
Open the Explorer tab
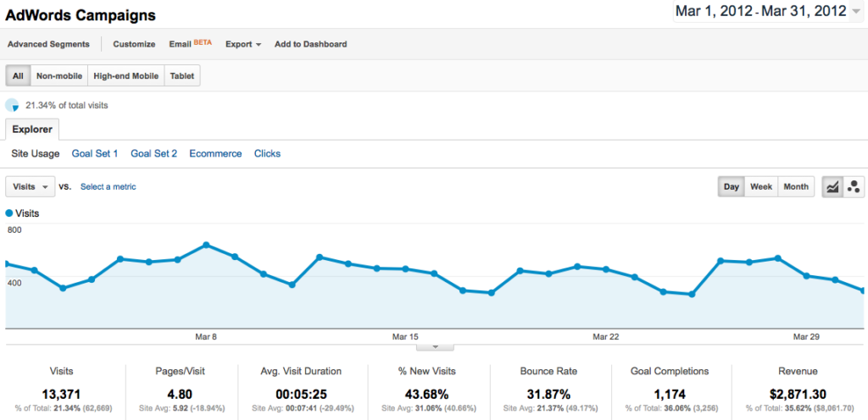(x=32, y=130)
